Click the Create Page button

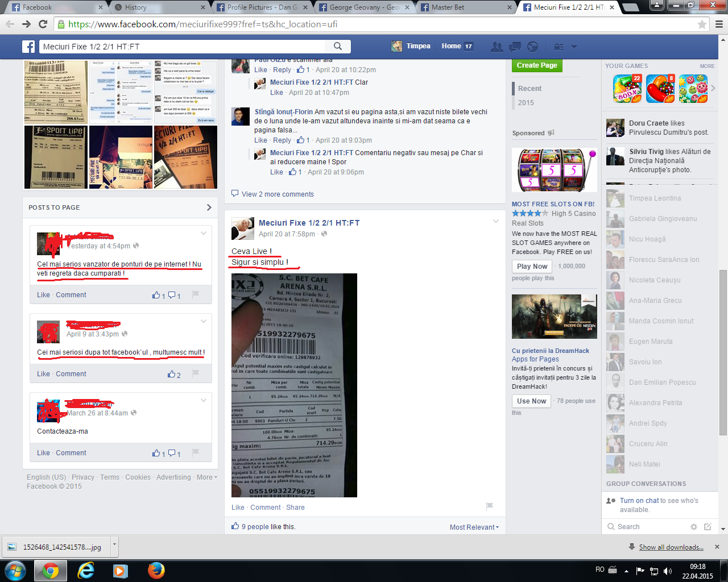(537, 65)
